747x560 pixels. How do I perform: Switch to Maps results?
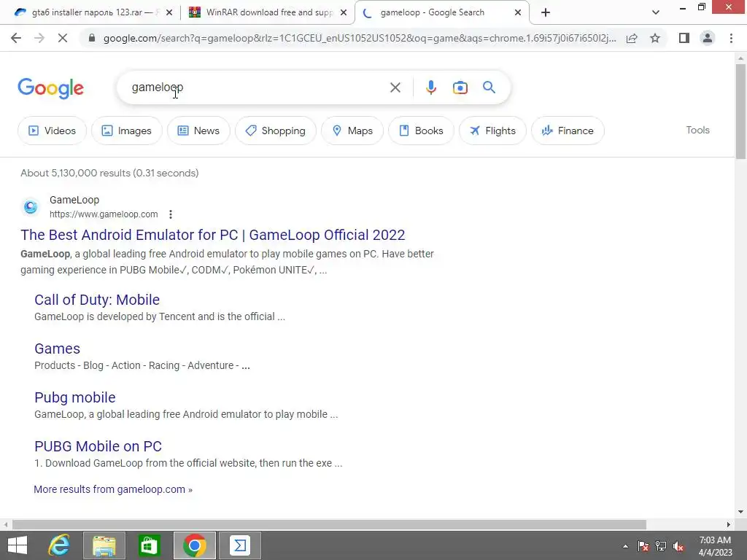pos(352,131)
